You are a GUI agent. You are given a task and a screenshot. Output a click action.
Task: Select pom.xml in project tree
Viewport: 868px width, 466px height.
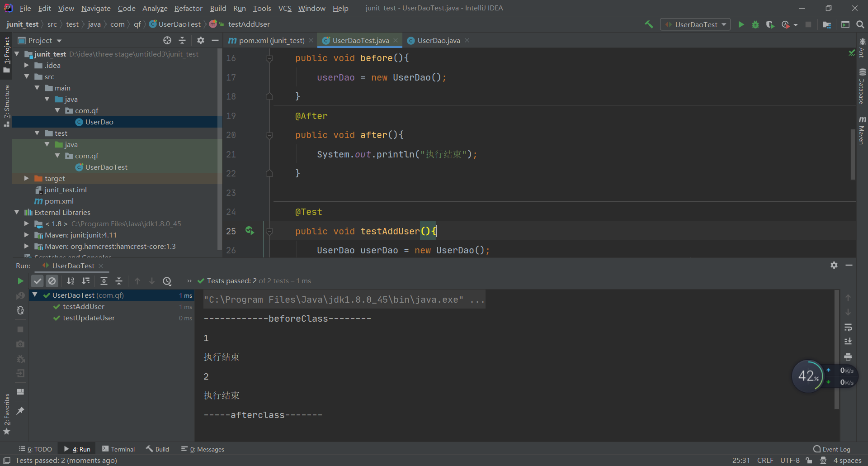(59, 201)
